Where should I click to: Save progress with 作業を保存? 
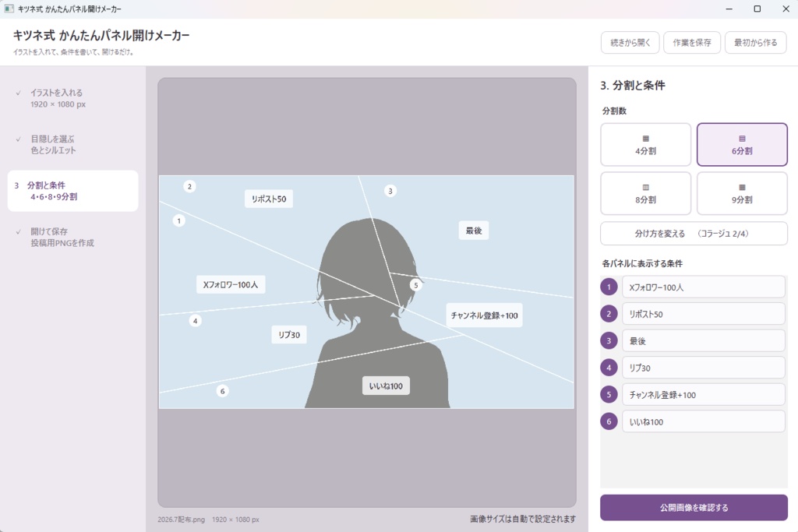[692, 43]
